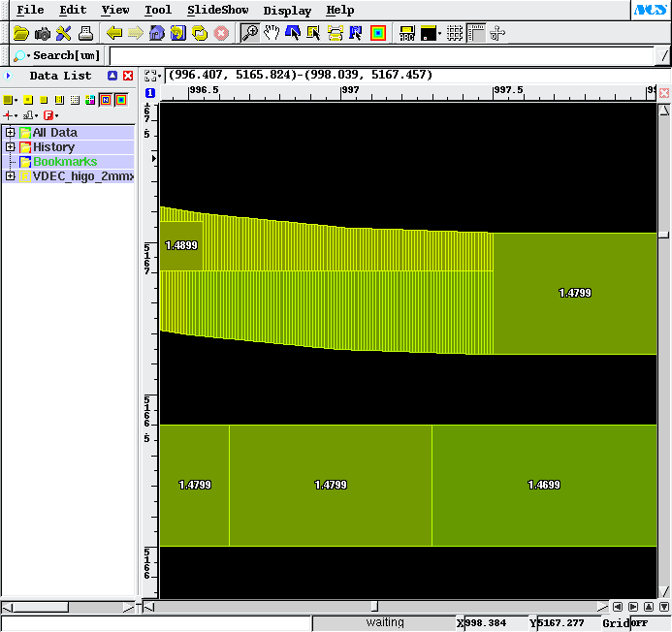Click the axis/origin cross icon in toolbar
Screen dimensions: 672x632
[x=497, y=33]
